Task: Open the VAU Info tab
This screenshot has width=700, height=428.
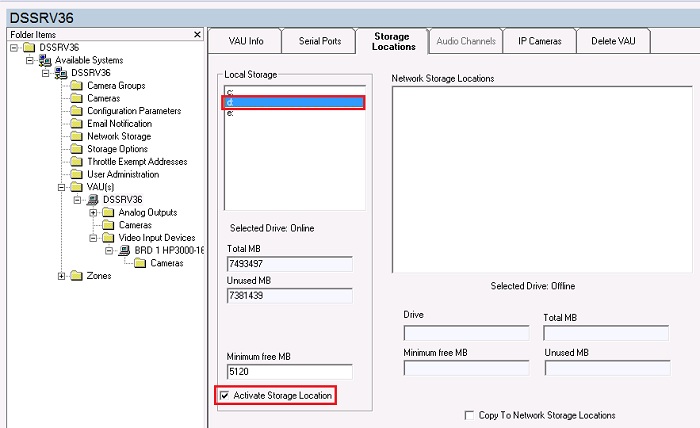Action: coord(246,41)
